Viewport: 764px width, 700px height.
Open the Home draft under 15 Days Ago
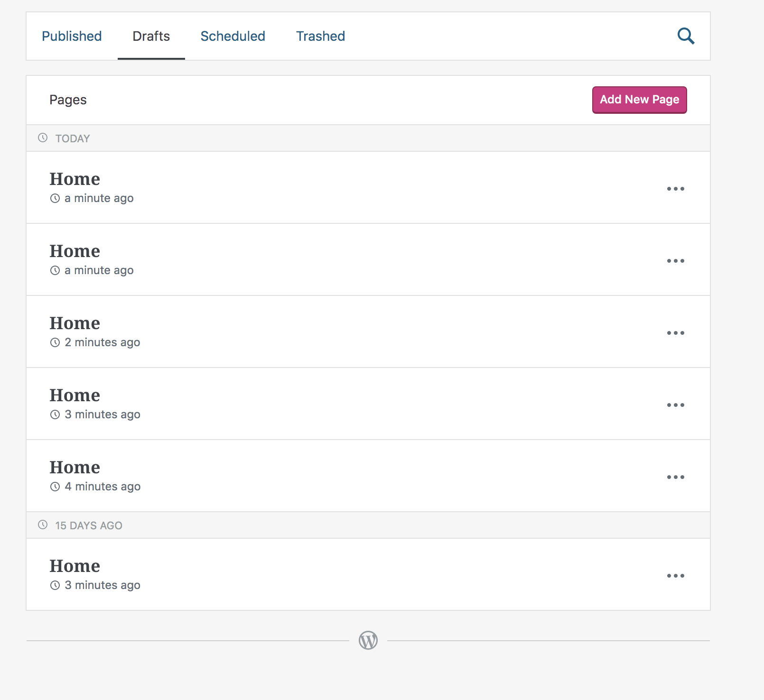[x=75, y=566]
